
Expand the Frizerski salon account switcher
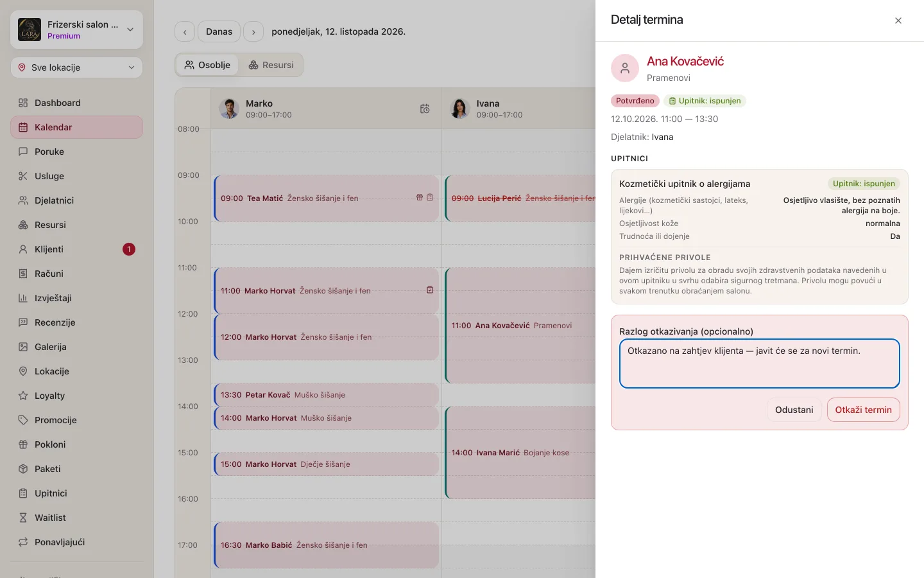tap(76, 30)
